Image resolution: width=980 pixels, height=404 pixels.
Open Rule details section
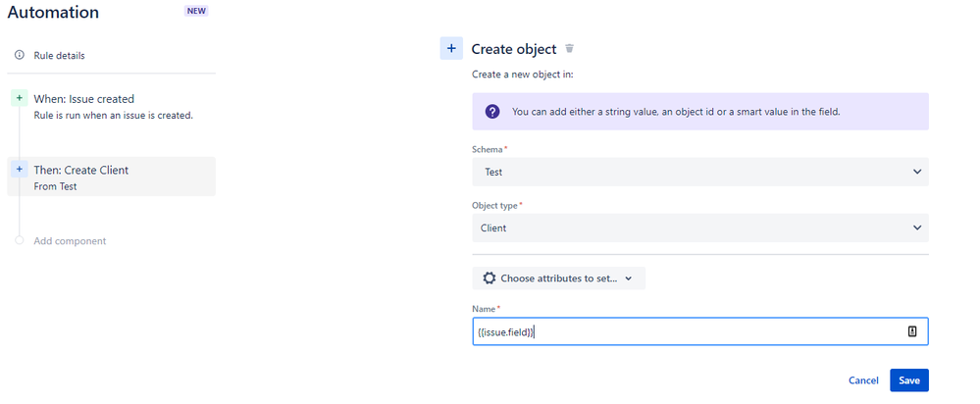coord(60,55)
